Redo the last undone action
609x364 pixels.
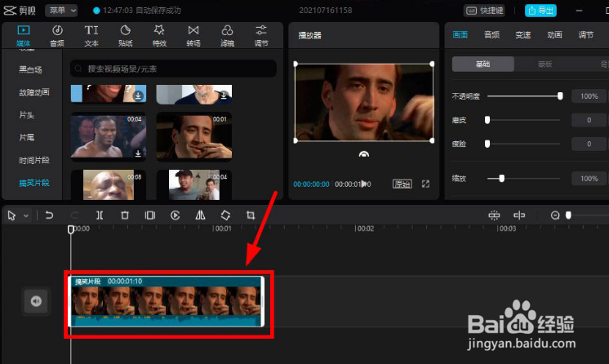(x=74, y=215)
